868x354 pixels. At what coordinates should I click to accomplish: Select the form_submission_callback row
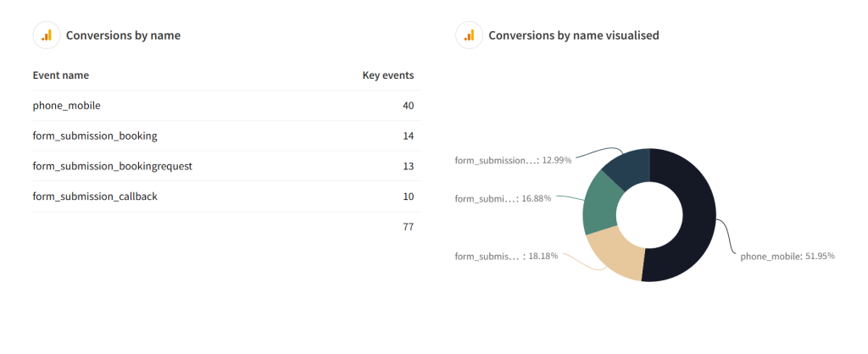click(226, 196)
